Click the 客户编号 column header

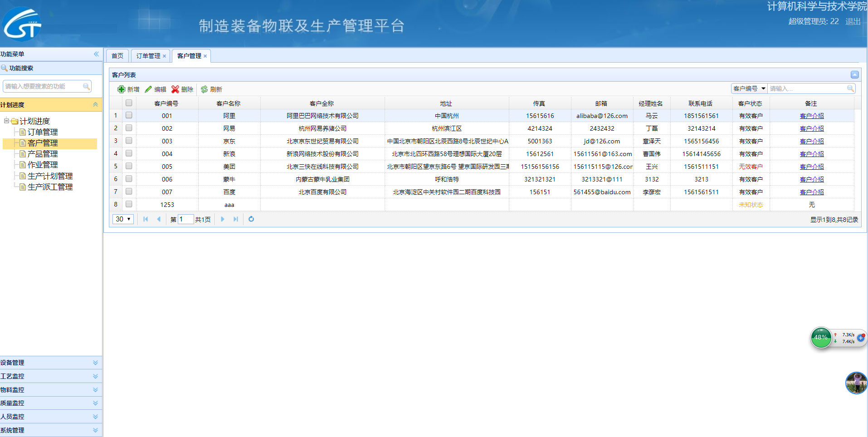pyautogui.click(x=166, y=103)
